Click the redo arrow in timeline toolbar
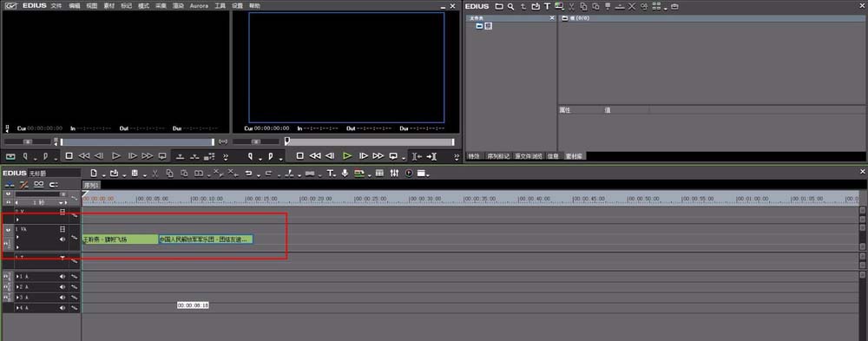This screenshot has width=868, height=341. 268,174
